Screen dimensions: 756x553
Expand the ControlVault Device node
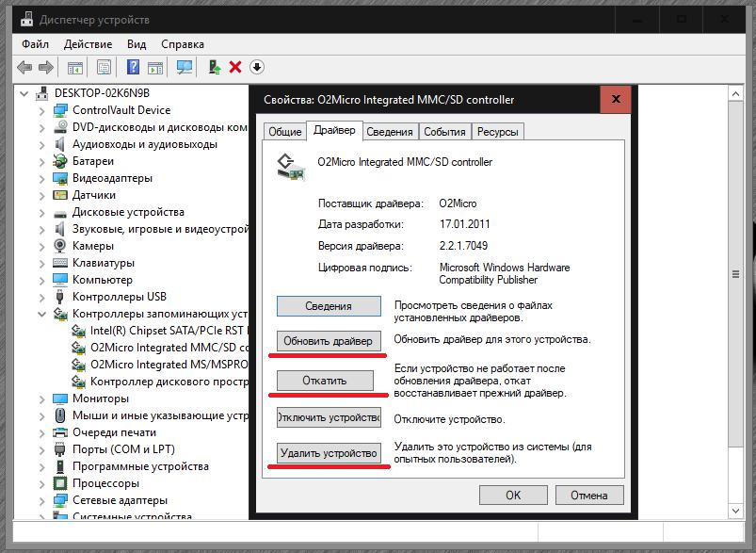tap(42, 111)
